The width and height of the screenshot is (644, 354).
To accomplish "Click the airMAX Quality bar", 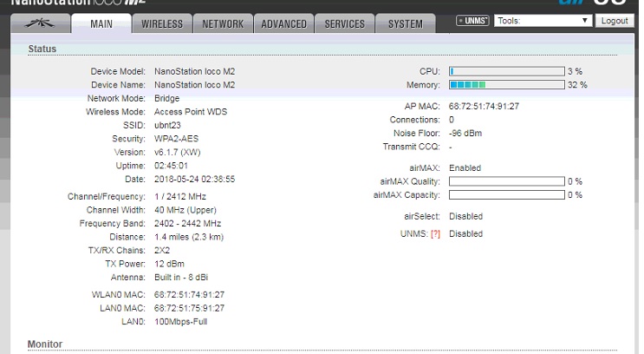I will coord(507,181).
